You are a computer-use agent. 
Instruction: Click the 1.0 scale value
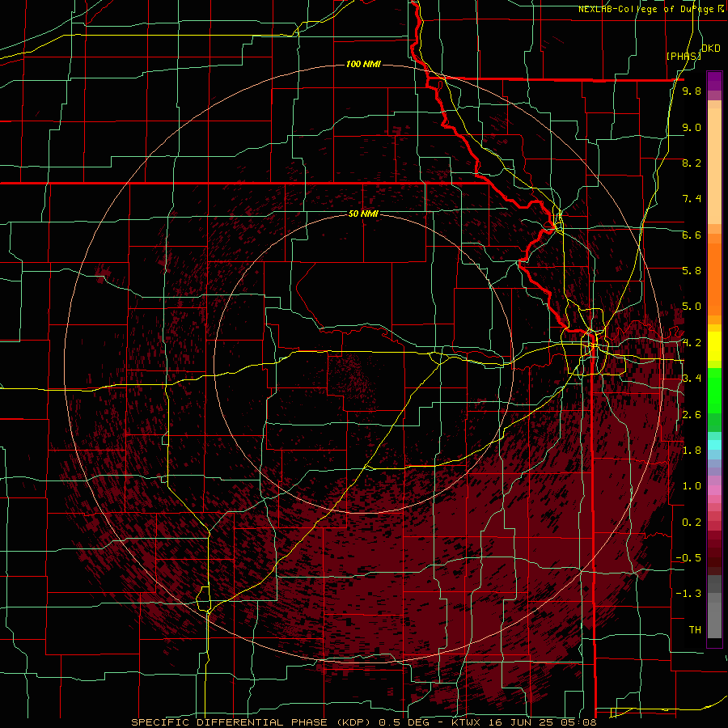[692, 486]
